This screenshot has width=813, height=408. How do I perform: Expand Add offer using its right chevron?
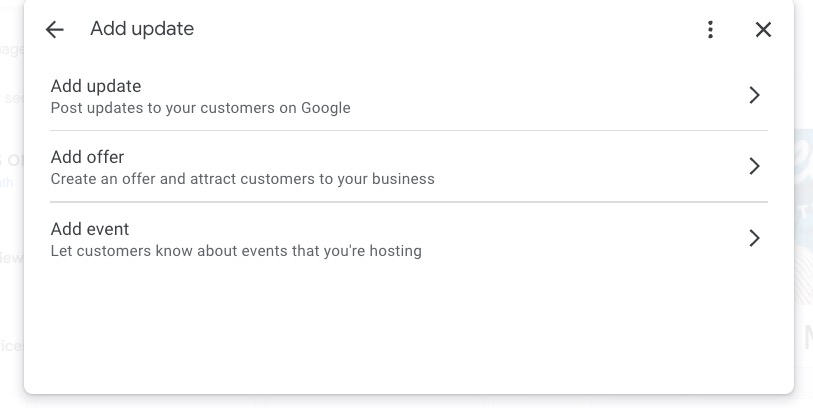tap(755, 166)
